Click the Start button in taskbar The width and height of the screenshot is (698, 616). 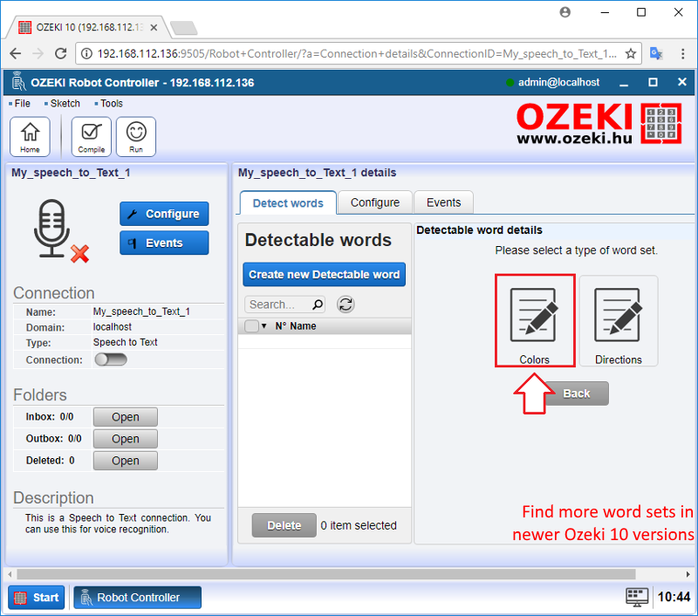click(37, 598)
